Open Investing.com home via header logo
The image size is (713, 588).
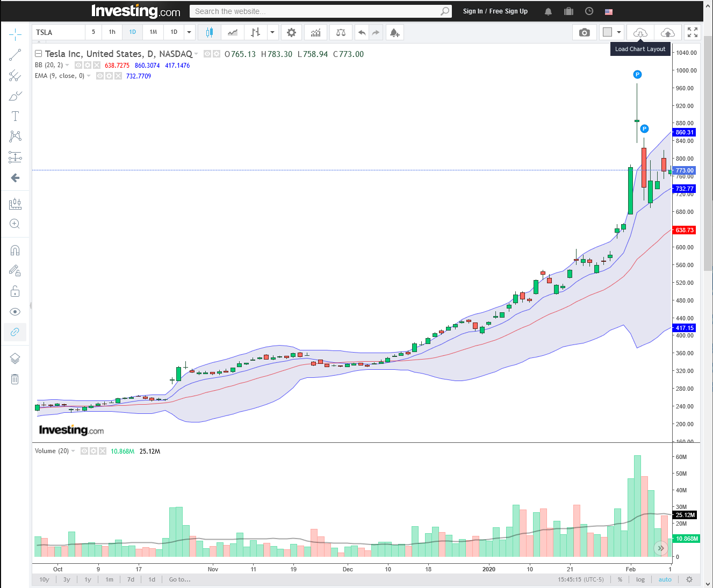click(x=136, y=11)
